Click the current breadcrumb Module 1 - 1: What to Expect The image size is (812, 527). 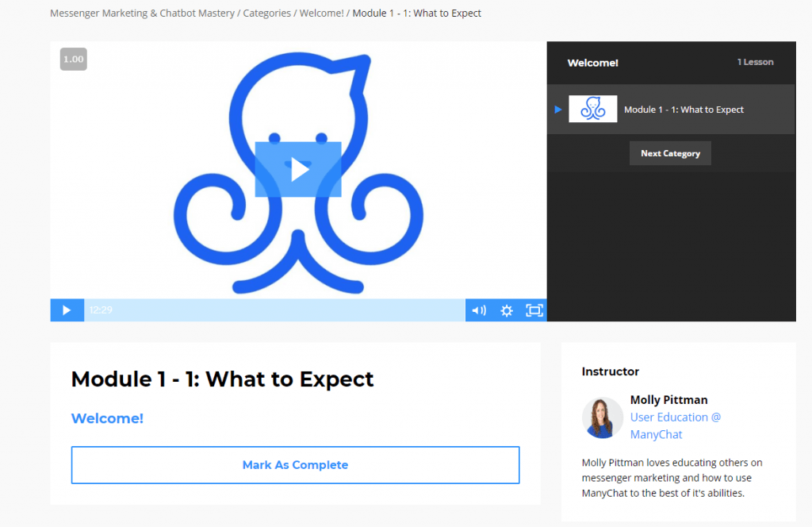click(417, 13)
